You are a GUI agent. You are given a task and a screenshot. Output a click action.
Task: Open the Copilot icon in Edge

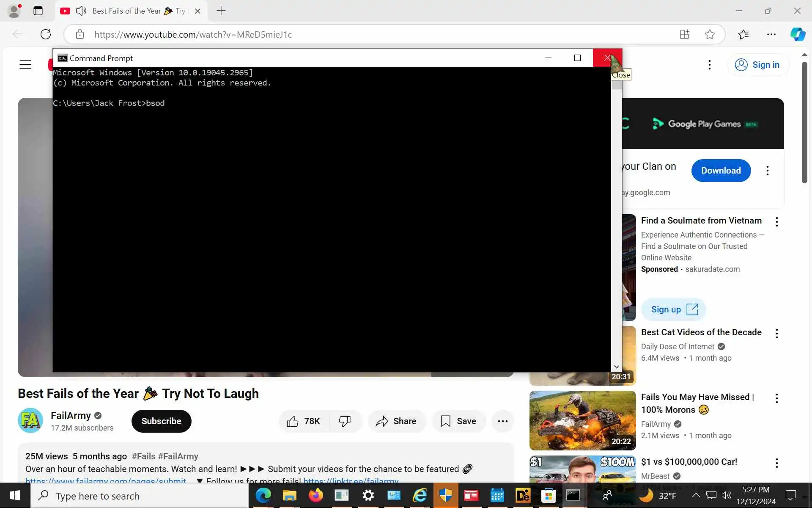[798, 34]
